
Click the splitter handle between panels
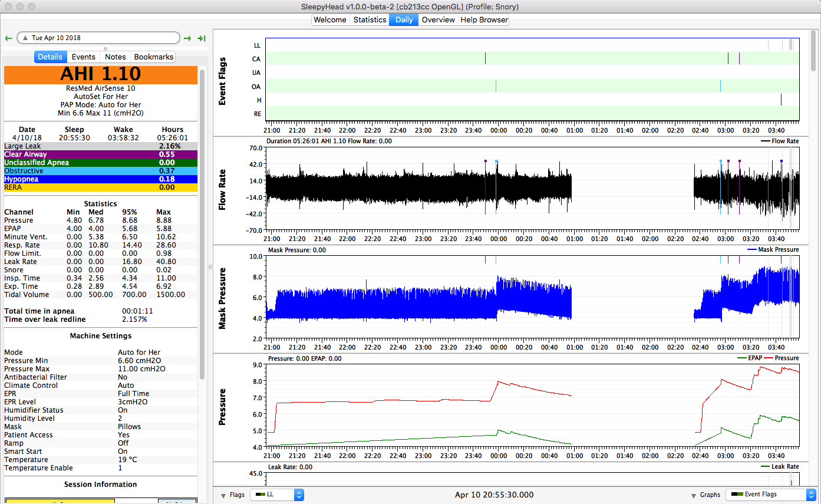point(210,267)
